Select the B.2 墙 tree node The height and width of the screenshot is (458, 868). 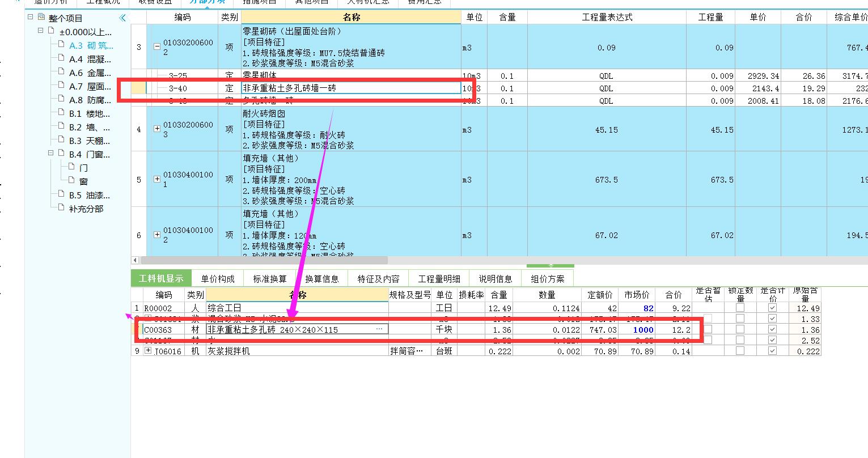tap(90, 127)
